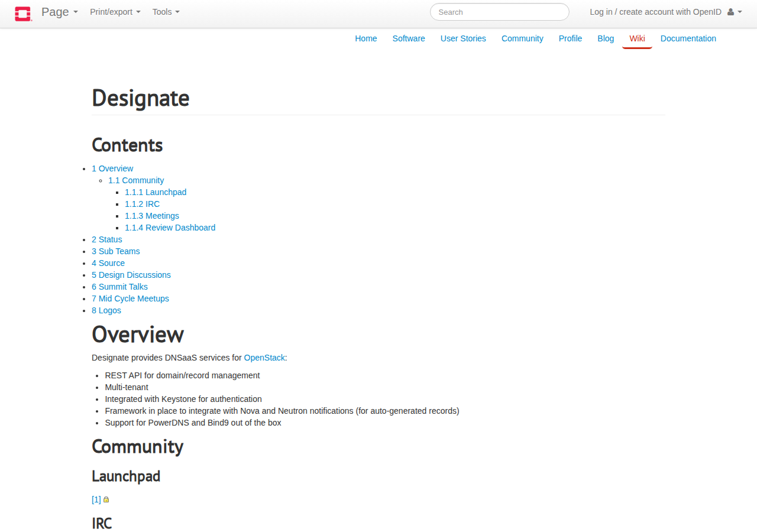Go to 2 Status section
This screenshot has height=532, width=757.
[x=107, y=239]
